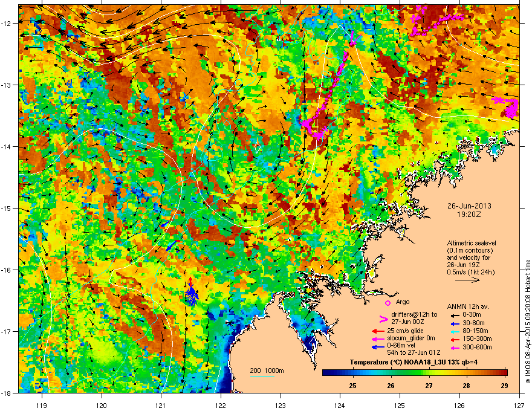Screen dimensions: 532x411
Task: Click the '30-80m' depth label
Action: [x=473, y=323]
